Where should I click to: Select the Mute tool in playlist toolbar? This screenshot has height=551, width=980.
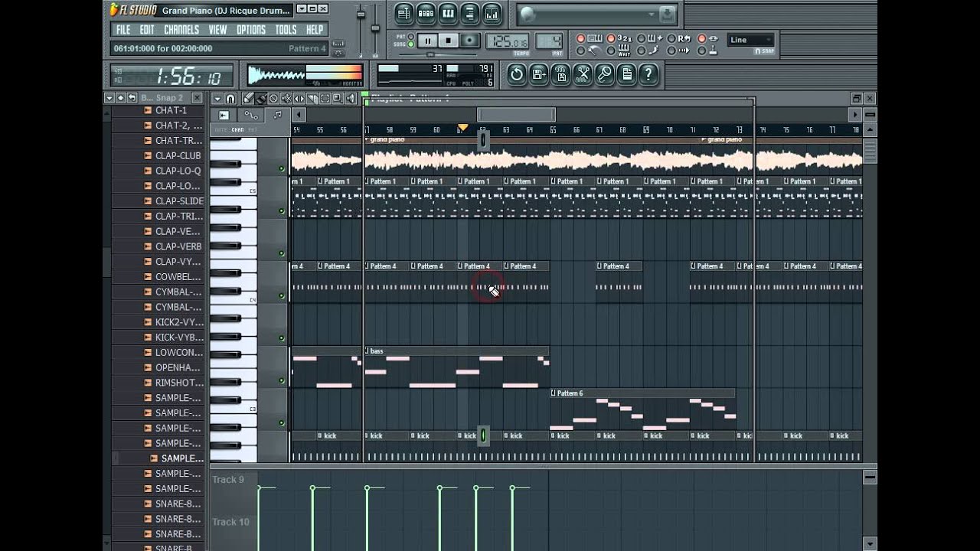pyautogui.click(x=286, y=98)
